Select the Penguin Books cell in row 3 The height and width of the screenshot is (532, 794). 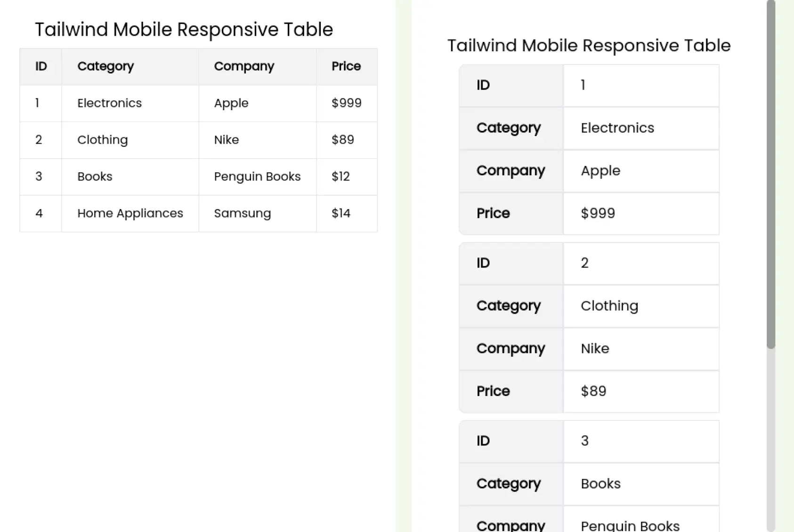[x=257, y=177]
